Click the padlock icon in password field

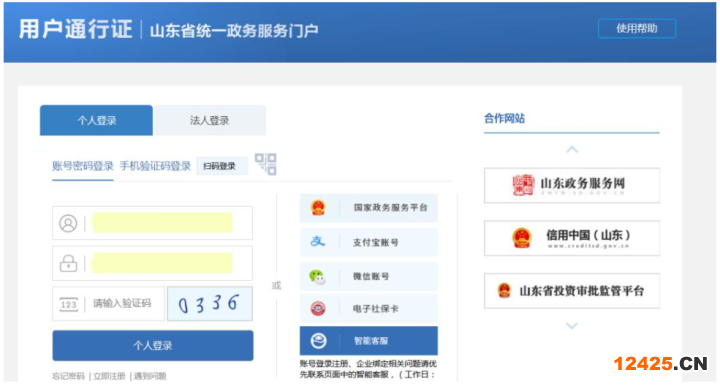click(x=68, y=263)
